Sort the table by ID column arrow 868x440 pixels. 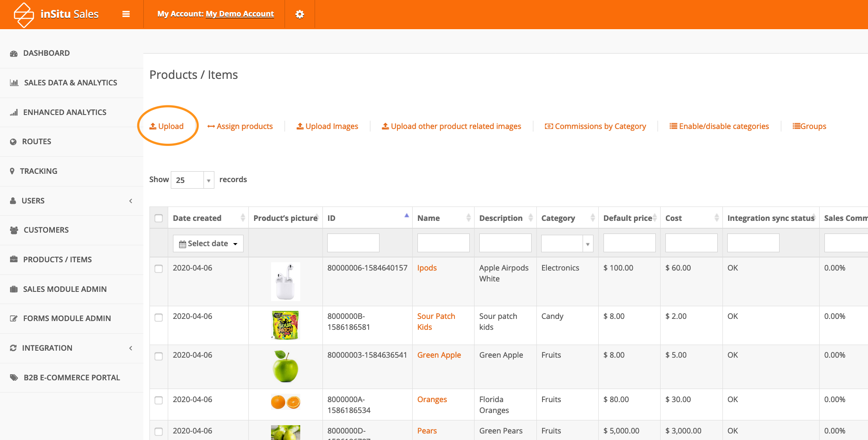pyautogui.click(x=407, y=216)
